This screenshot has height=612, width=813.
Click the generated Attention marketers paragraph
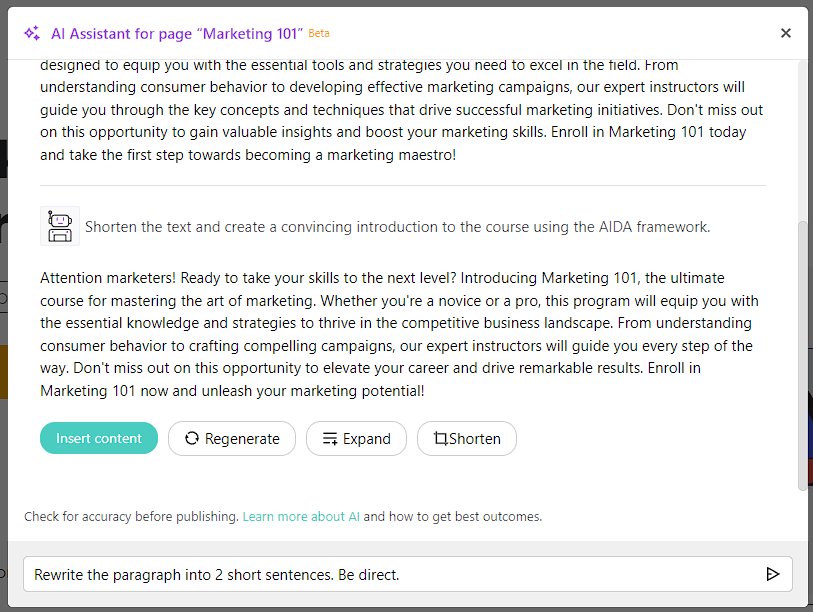coord(400,335)
